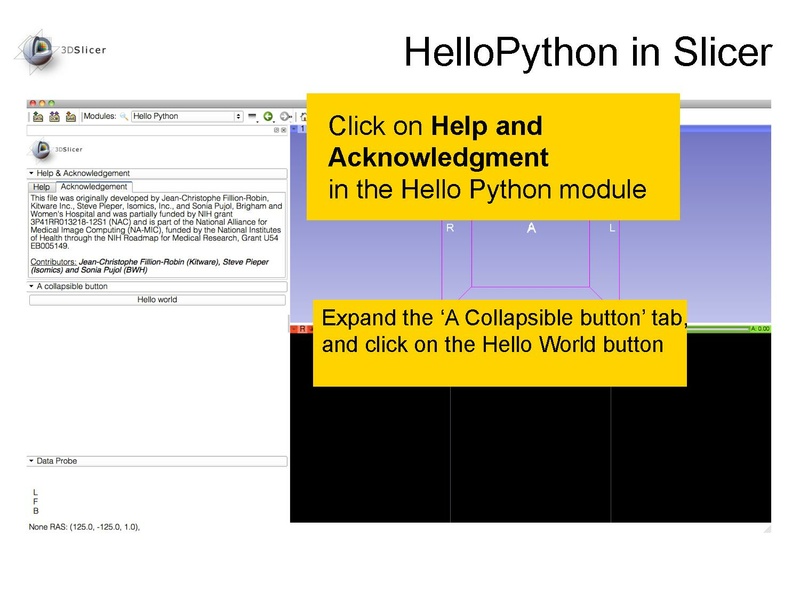
Task: Click the Save Data toolbar icon
Action: click(x=70, y=117)
